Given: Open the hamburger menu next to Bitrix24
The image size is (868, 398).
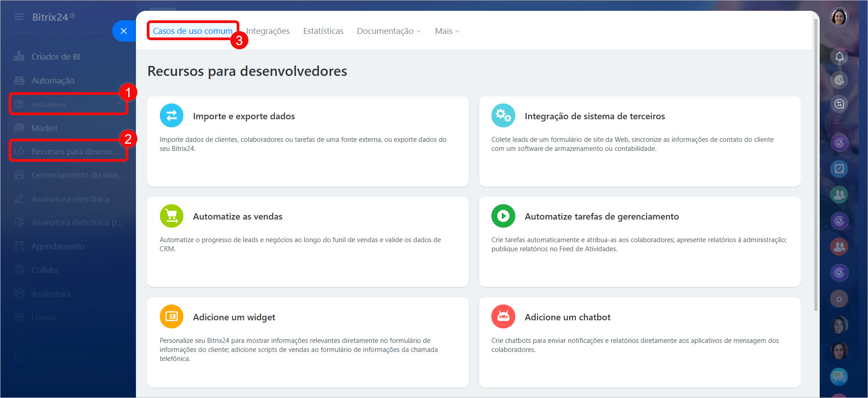Looking at the screenshot, I should pos(19,17).
